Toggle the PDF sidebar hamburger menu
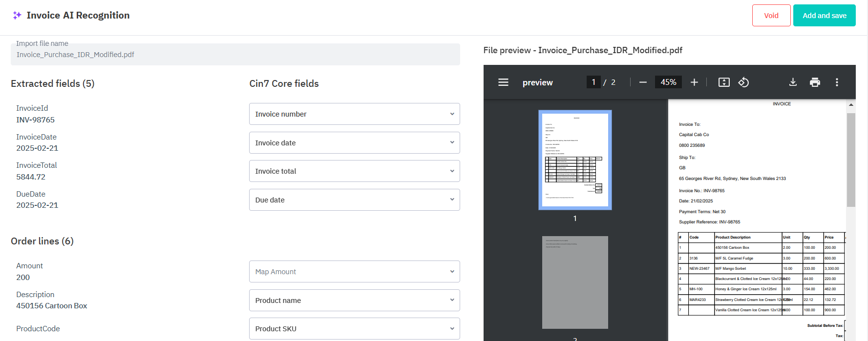The width and height of the screenshot is (868, 341). point(503,82)
